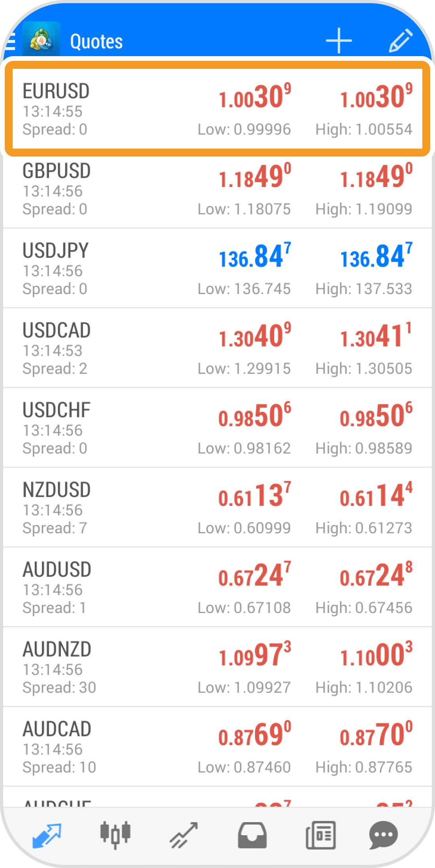The height and width of the screenshot is (868, 435).
Task: Tap the Quotes title in header
Action: 96,42
